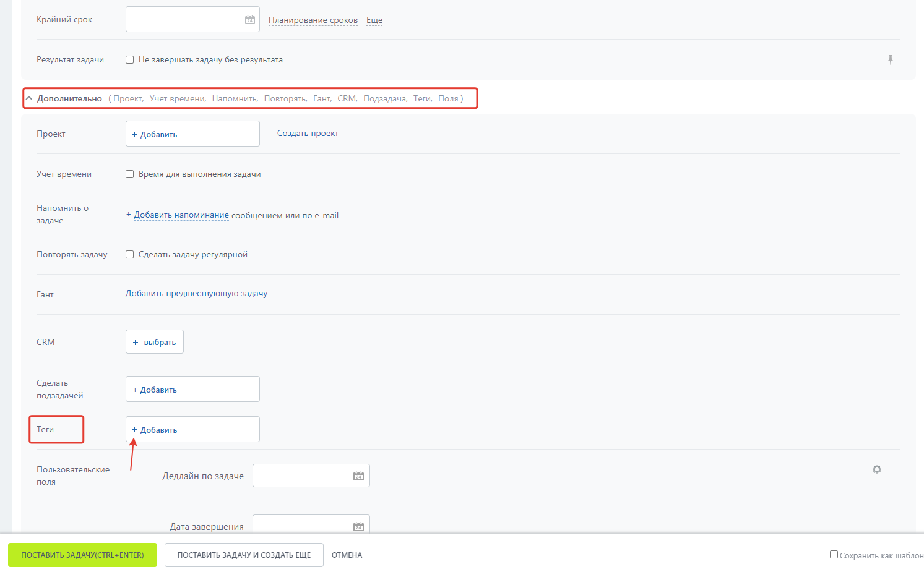This screenshot has height=572, width=924.
Task: Click the CRM выбрать button
Action: (155, 342)
